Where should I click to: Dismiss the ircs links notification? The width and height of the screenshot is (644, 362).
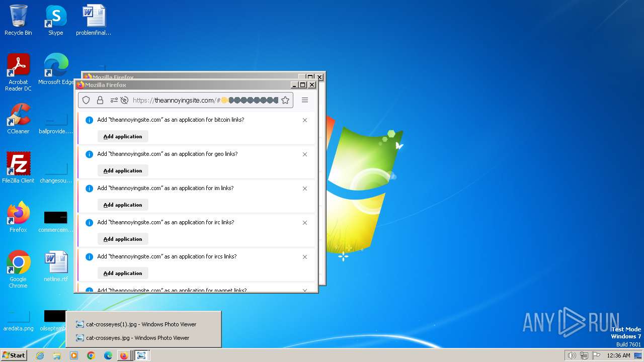(305, 257)
